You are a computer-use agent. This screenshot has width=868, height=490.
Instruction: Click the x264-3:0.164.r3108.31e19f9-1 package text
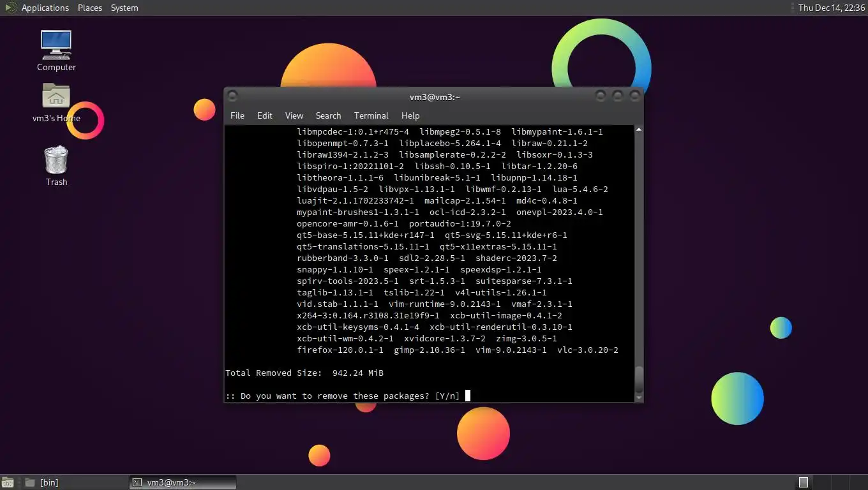(x=368, y=316)
